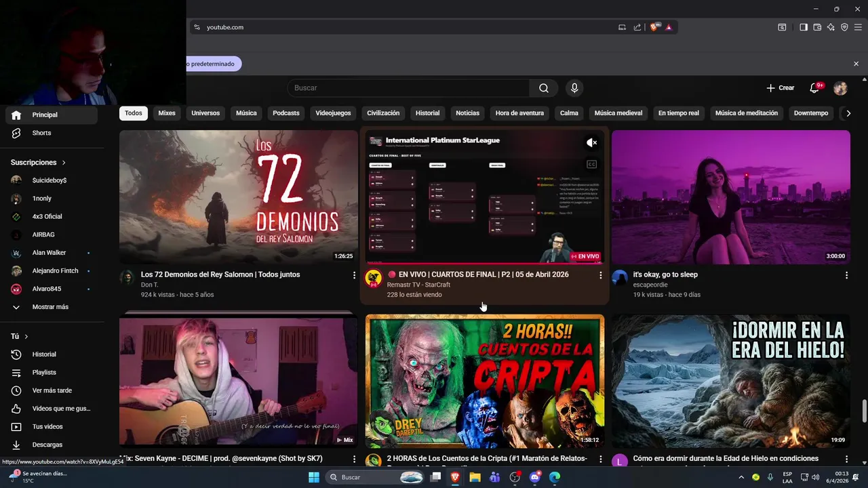Screen dimensions: 868x488
Task: Dismiss the predeterminado browser banner
Action: [x=856, y=64]
